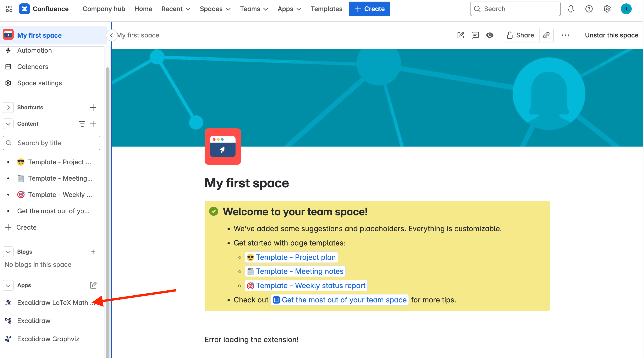Screen dimensions: 644x358
Task: Click the Confluence logo
Action: (x=44, y=9)
